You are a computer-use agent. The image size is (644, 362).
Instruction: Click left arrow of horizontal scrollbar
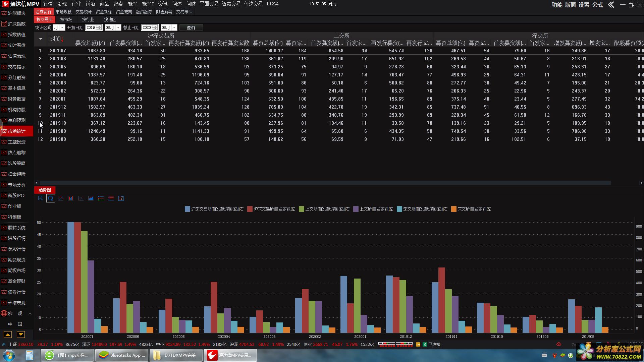point(37,183)
